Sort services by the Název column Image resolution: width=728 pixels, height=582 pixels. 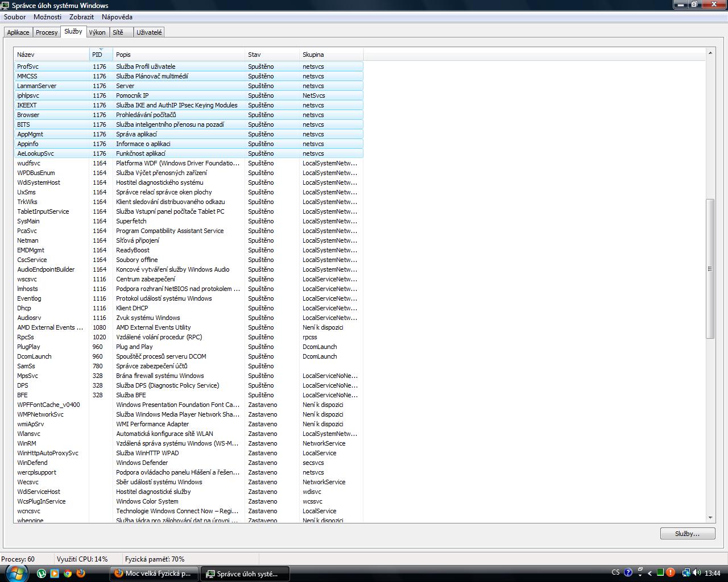[x=52, y=55]
